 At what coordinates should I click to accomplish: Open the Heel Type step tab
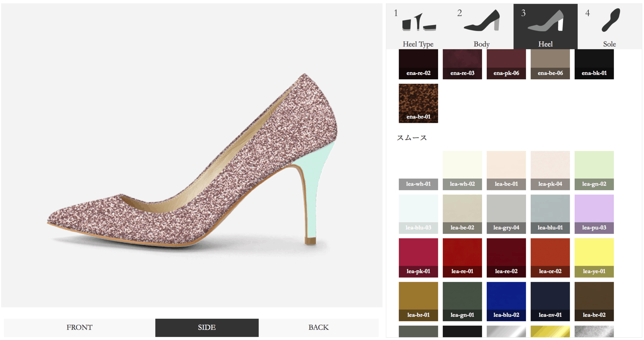coord(418,27)
